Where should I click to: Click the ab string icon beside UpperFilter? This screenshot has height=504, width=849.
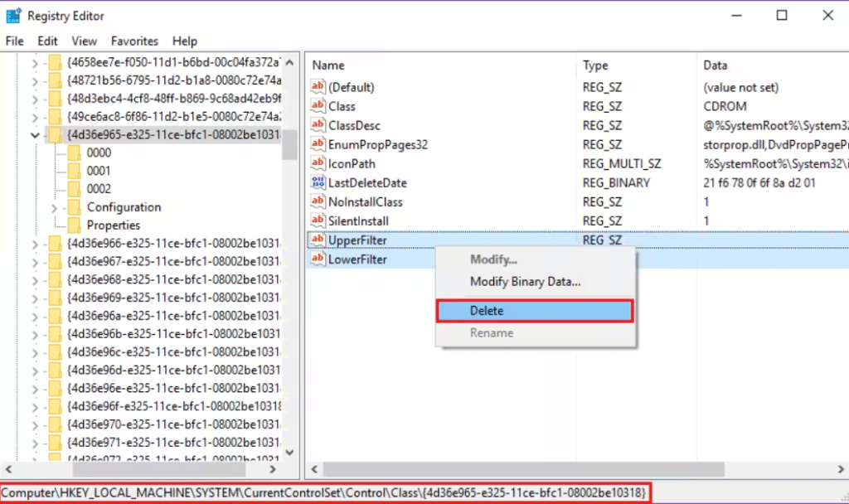click(x=317, y=240)
